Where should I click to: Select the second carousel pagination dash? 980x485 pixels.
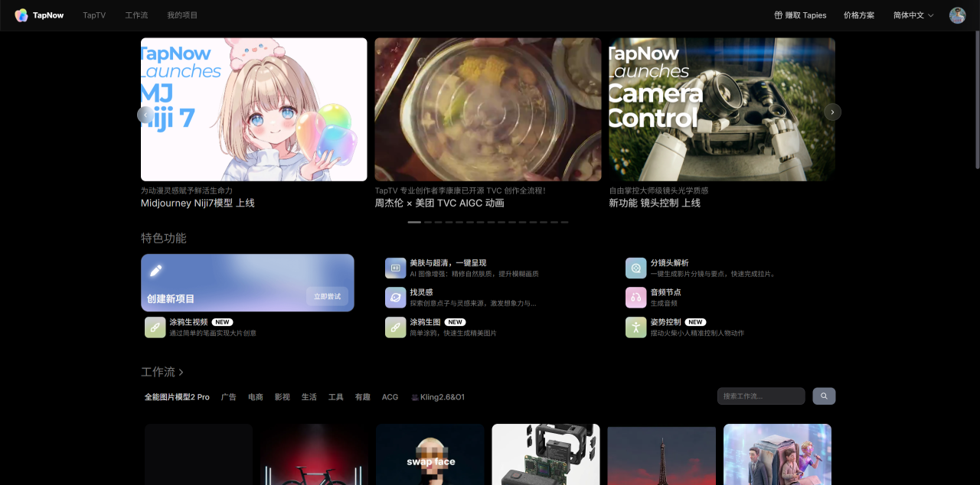point(428,222)
